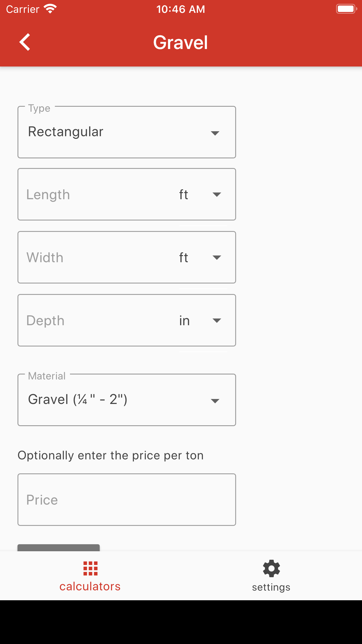Focus the Width input field
This screenshot has height=644, width=362.
pos(96,258)
